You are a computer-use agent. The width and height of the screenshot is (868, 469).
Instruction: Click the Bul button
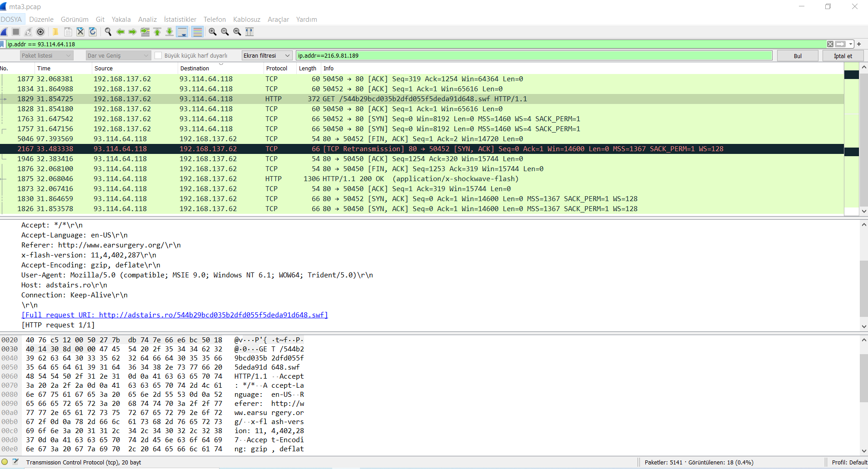tap(798, 56)
